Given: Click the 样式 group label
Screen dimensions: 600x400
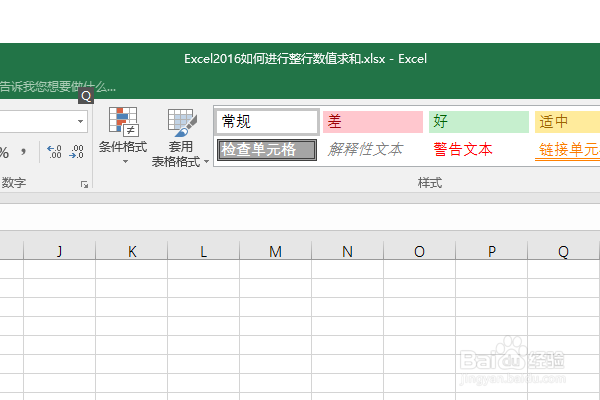Looking at the screenshot, I should [x=430, y=183].
